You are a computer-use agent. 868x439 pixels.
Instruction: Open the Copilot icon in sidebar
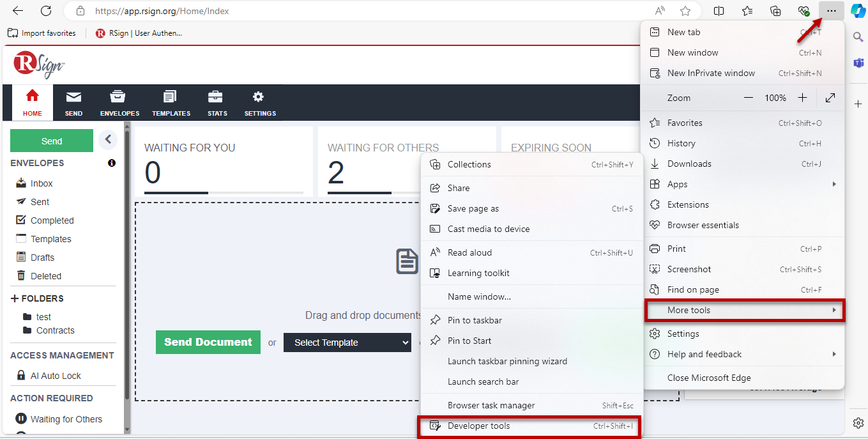(x=858, y=11)
